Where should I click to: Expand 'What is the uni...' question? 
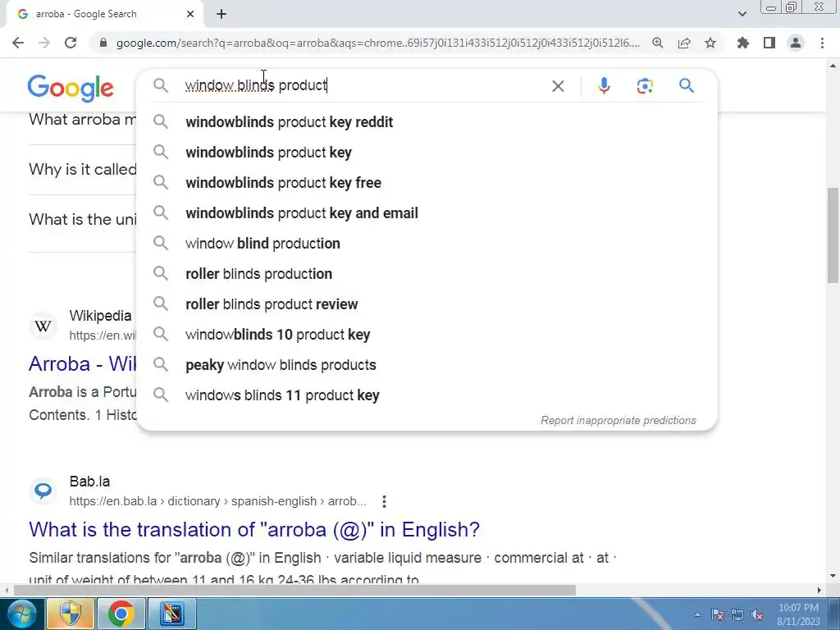(x=83, y=219)
